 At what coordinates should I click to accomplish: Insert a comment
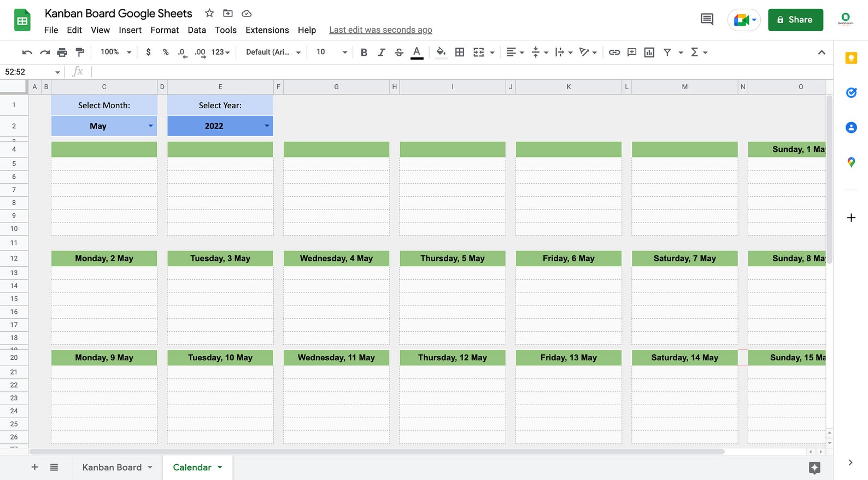632,52
